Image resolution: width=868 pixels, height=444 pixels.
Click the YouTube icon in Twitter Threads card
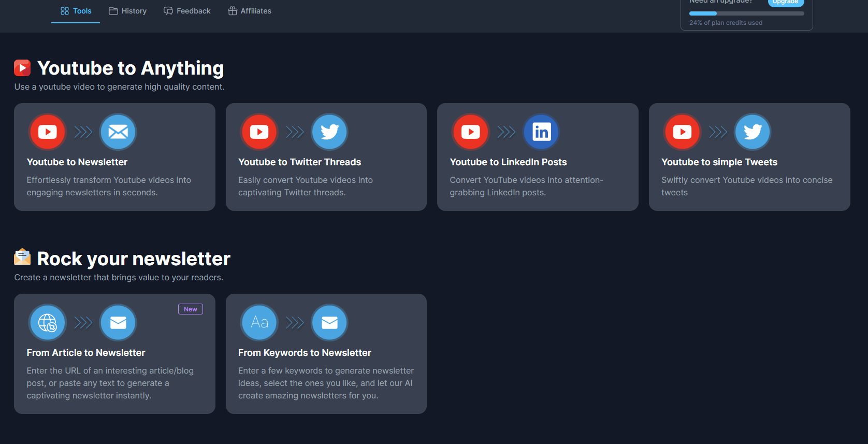tap(259, 132)
